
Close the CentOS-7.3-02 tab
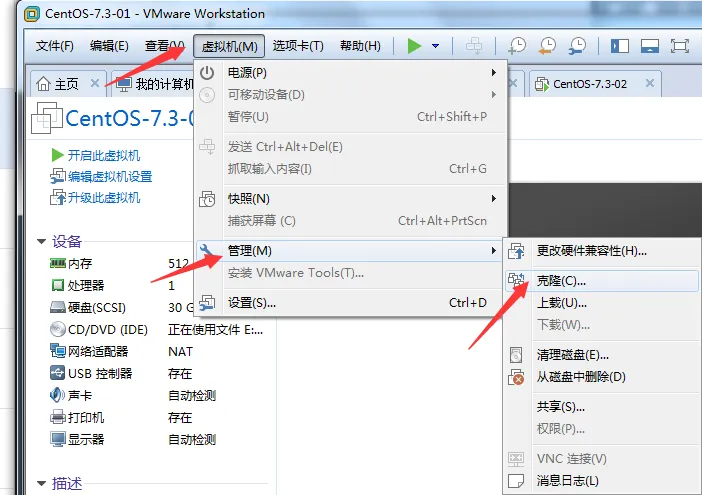point(650,83)
